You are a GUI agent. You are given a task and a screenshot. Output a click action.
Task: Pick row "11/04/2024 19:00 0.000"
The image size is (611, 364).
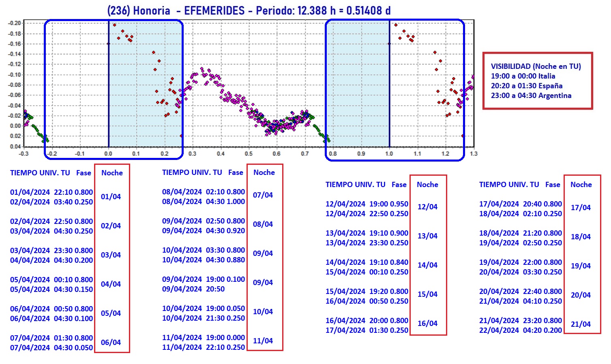204,337
